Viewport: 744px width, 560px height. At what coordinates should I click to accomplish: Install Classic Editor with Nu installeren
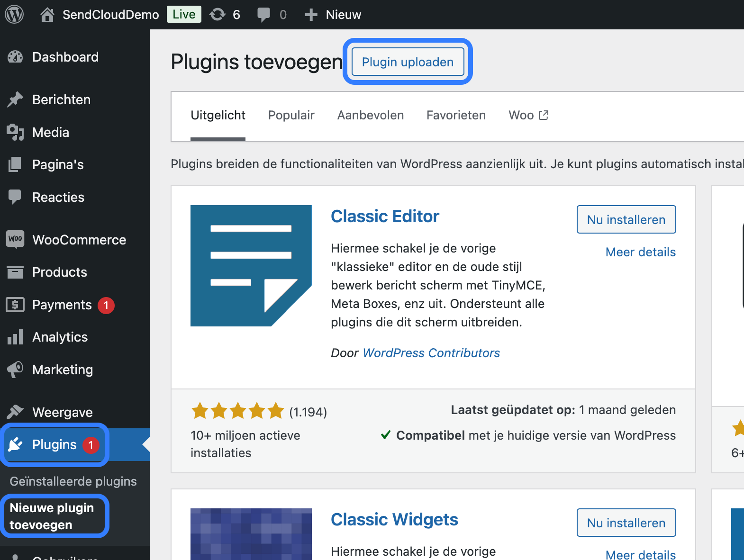coord(626,219)
